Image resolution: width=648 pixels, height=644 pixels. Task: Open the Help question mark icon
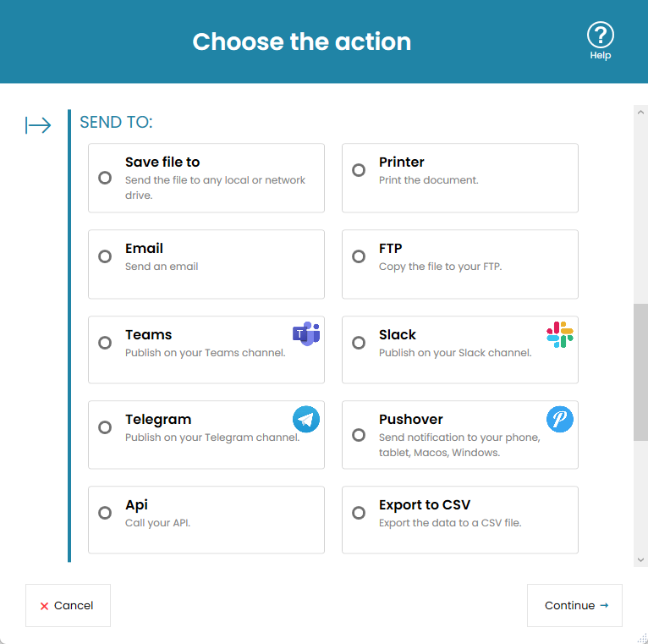click(x=600, y=35)
